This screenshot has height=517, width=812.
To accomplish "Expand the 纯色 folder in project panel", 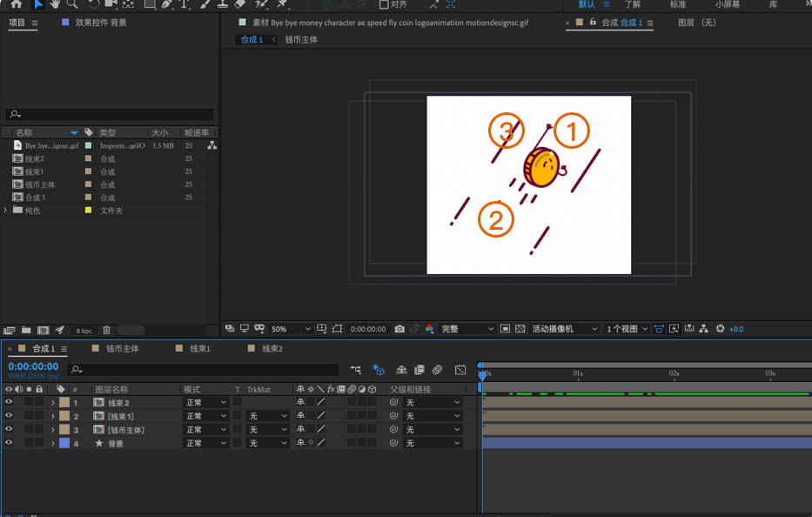I will (6, 210).
